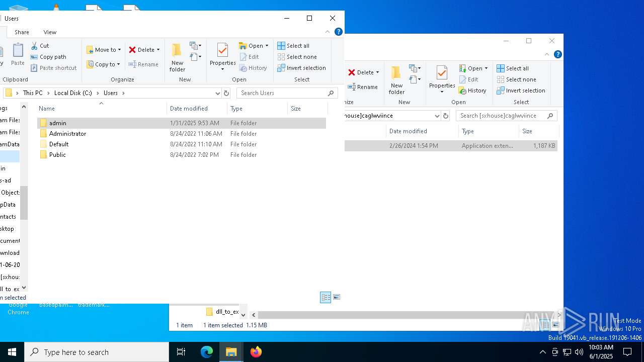Click Edit in Users window ribbon
Viewport: 644px width, 362px height.
pyautogui.click(x=249, y=57)
